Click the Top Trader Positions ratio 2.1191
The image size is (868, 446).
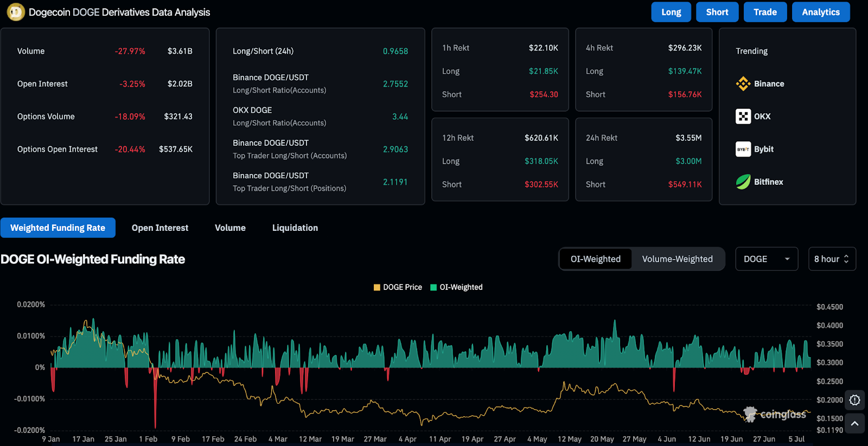pos(395,182)
